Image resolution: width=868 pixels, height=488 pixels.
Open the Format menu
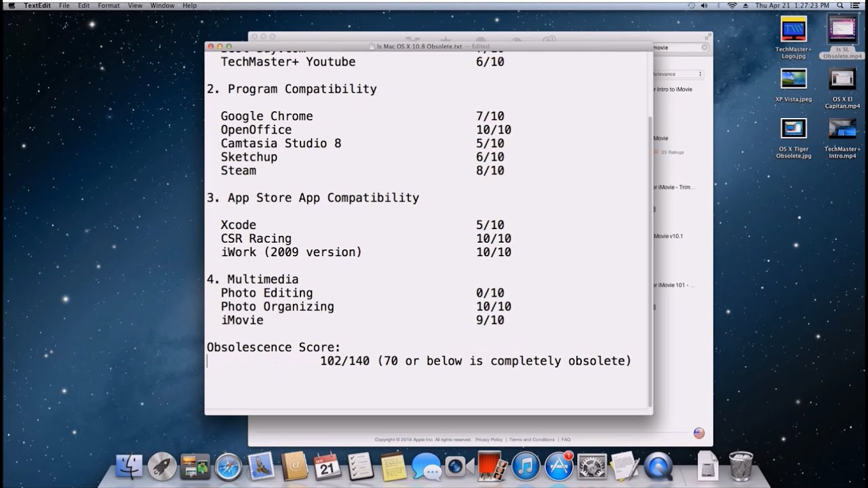pyautogui.click(x=108, y=5)
